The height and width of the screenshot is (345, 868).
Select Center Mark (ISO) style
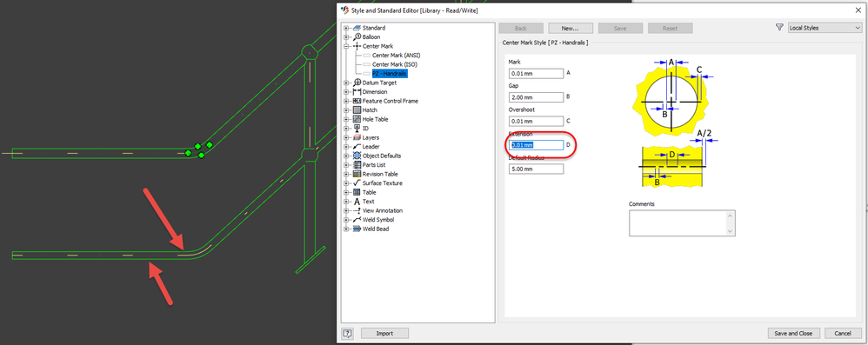click(x=394, y=64)
